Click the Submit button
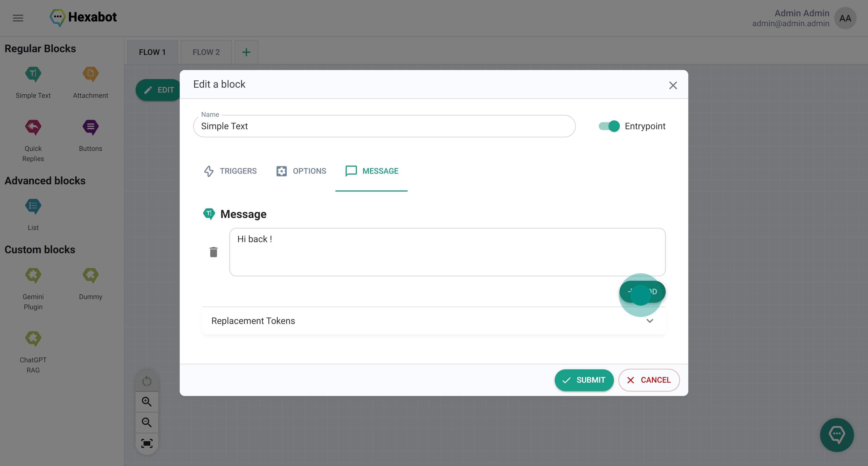 [584, 380]
